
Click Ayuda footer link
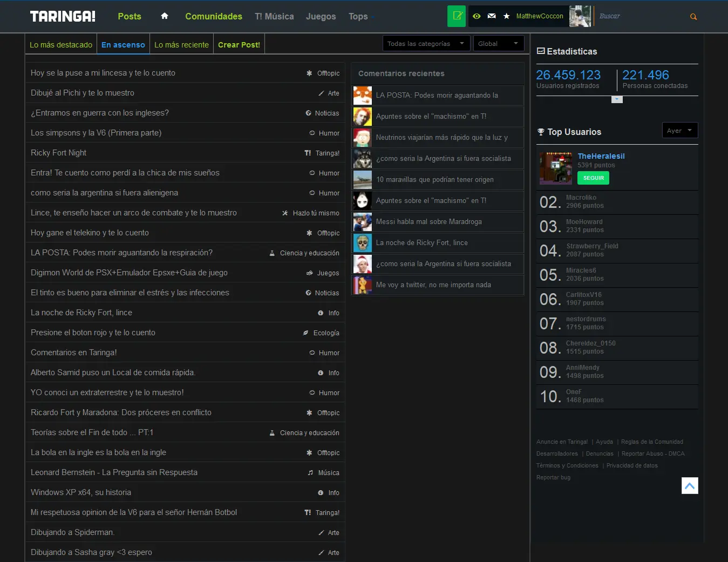coord(604,442)
